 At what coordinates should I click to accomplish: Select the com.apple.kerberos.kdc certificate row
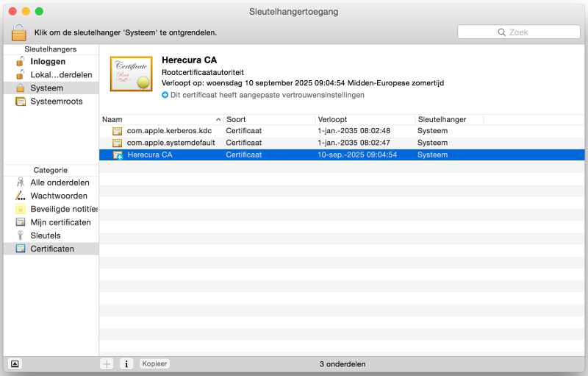click(x=169, y=131)
